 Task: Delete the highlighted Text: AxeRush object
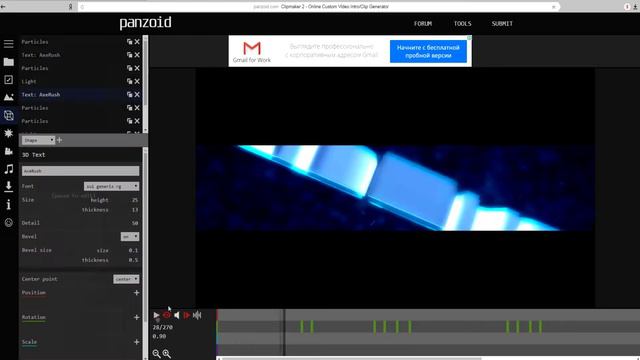pos(137,94)
